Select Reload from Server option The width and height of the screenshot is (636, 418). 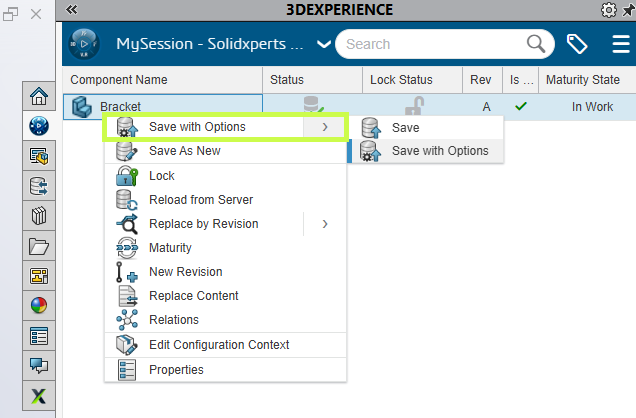[x=200, y=200]
